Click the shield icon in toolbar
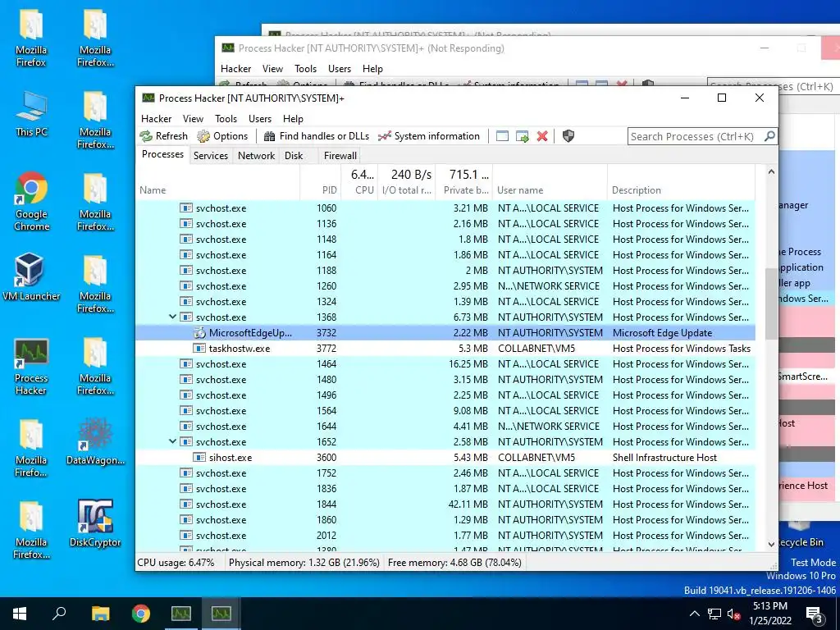 [568, 136]
